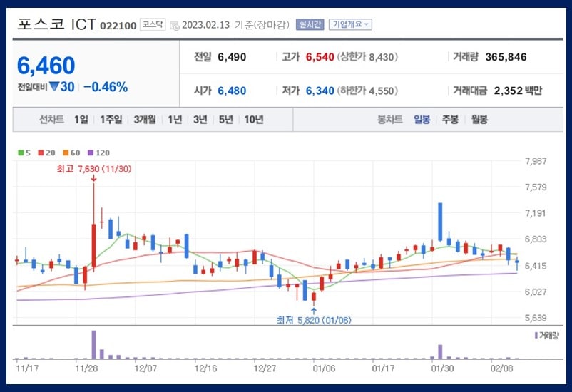Click the 상한가 8,430 text
The image size is (572, 392).
click(367, 57)
